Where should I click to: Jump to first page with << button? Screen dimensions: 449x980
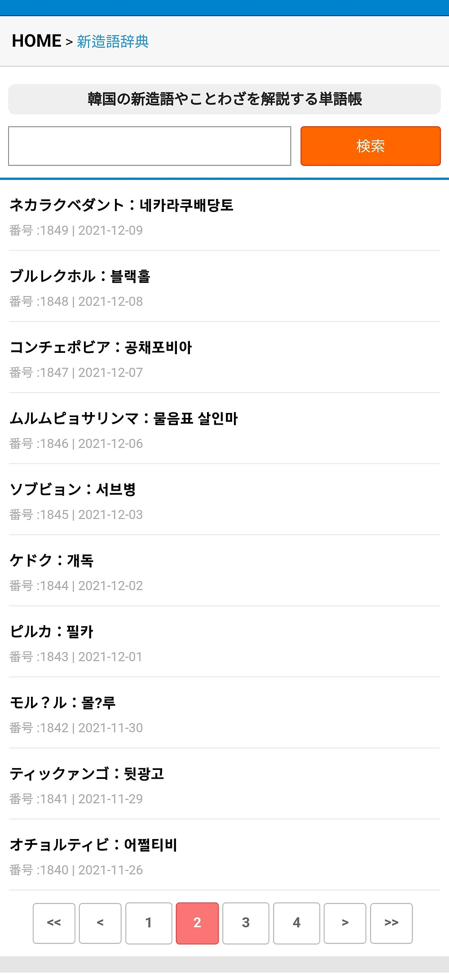pos(54,923)
